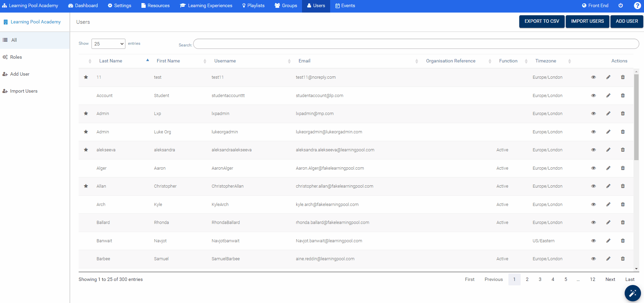Open the Playlists menu in top navigation
Viewport: 644px width, 303px height.
point(253,6)
